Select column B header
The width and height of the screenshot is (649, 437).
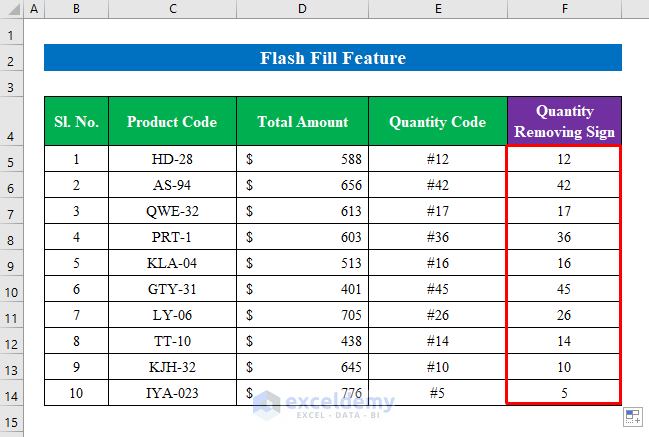76,9
